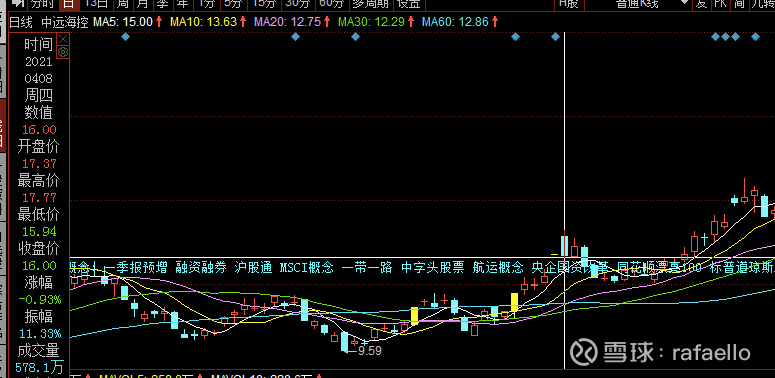
Task: Open the 设置 period settings button
Action: (409, 4)
